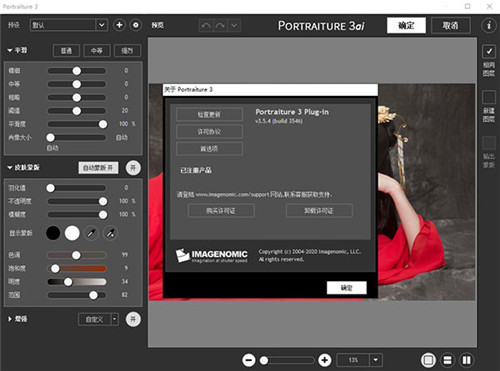Click Uninstall License button
500x371 pixels.
tap(319, 211)
